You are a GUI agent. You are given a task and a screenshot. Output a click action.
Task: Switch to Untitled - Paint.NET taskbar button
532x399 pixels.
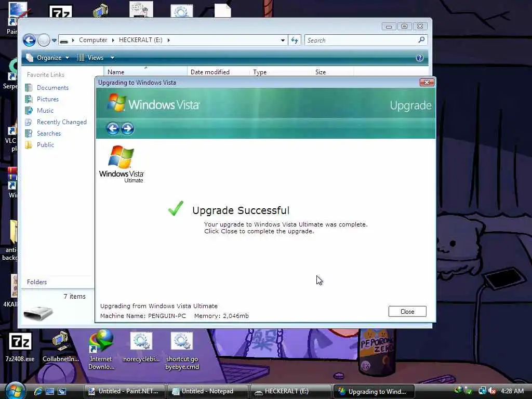(x=124, y=391)
